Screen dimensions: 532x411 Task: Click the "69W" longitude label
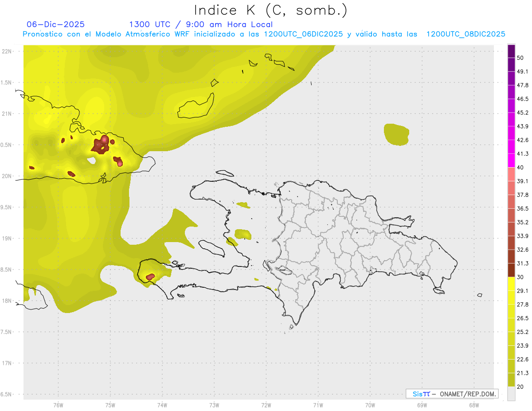click(x=422, y=405)
